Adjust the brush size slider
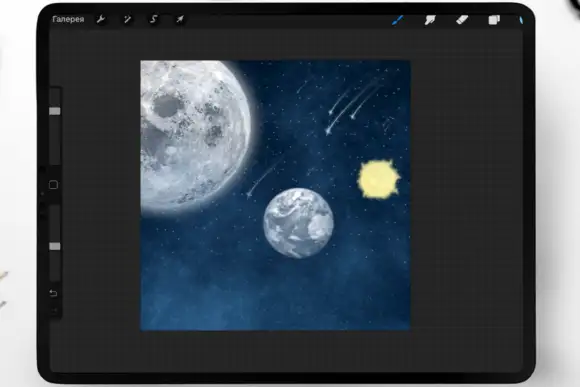This screenshot has height=387, width=580. [55, 111]
